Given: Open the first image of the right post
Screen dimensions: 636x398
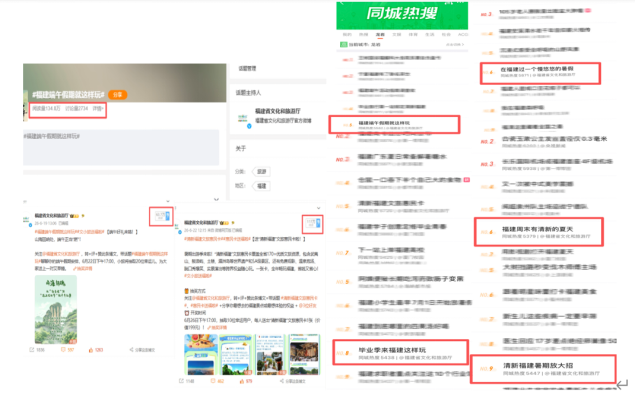Looking at the screenshot, I should [201, 355].
